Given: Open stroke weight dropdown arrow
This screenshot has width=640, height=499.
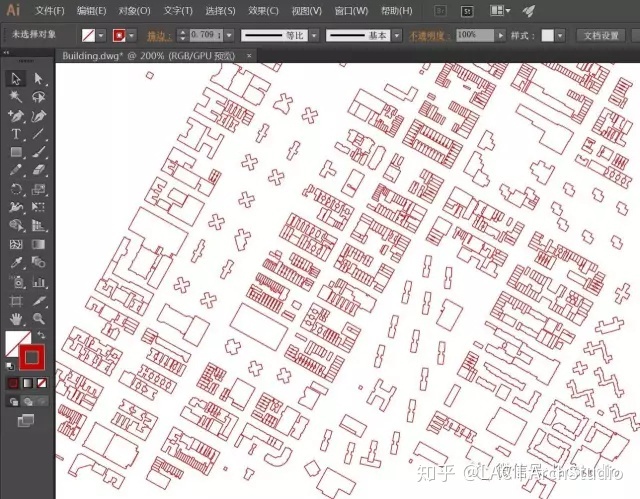Looking at the screenshot, I should (x=229, y=36).
